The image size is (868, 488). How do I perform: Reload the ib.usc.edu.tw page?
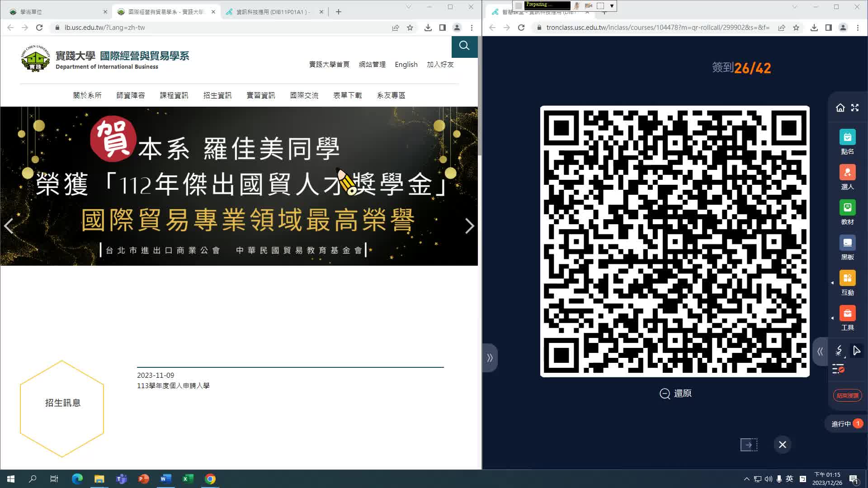39,28
